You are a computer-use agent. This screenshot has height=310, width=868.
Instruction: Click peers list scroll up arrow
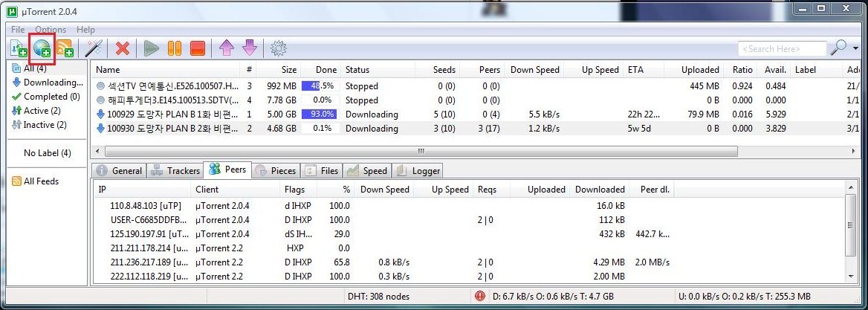(852, 189)
